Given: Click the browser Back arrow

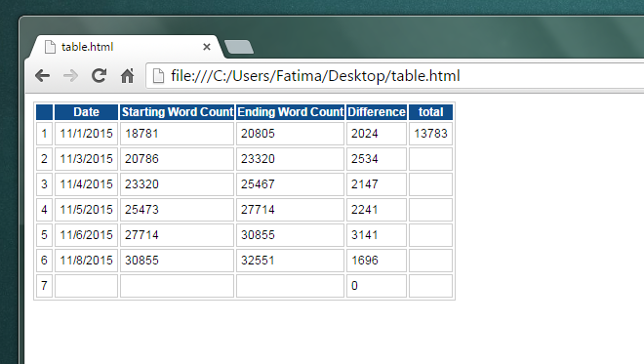Looking at the screenshot, I should pyautogui.click(x=42, y=75).
